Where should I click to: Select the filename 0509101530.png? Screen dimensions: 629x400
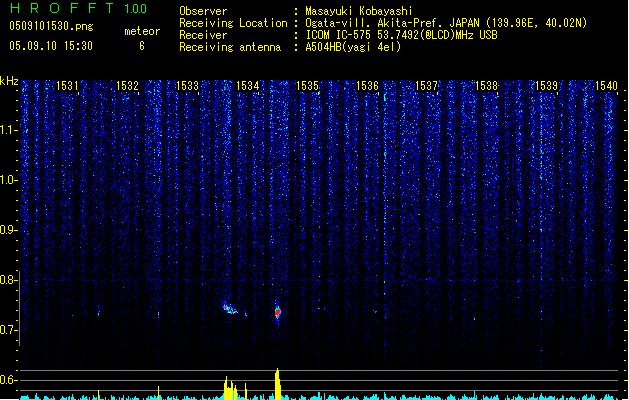tap(51, 26)
